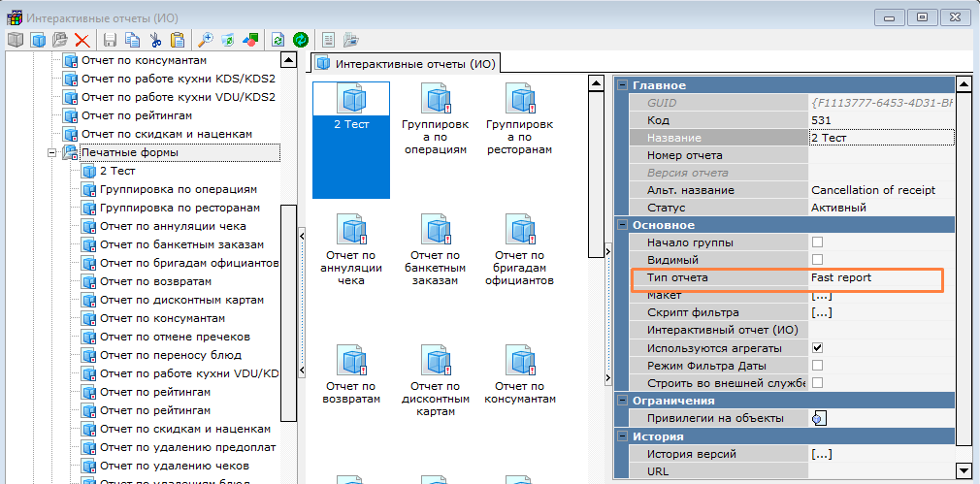This screenshot has height=484, width=980.
Task: Select 'Отчет по дисконтным картам' in tree
Action: [x=181, y=300]
